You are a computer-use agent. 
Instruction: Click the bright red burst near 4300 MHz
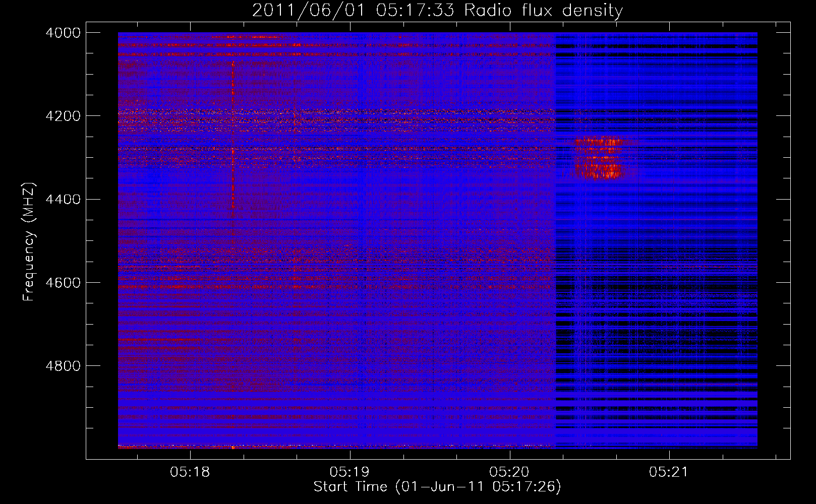(599, 157)
